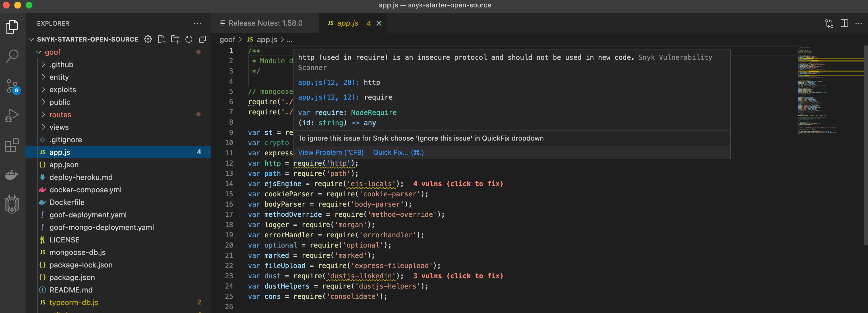Expand the .github folder

tap(61, 64)
